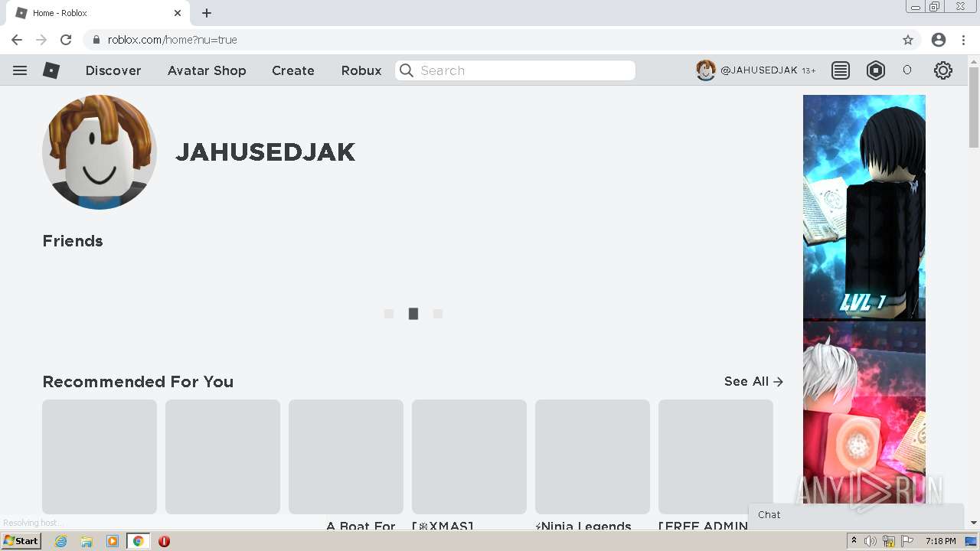Image resolution: width=980 pixels, height=551 pixels.
Task: Open the large profile avatar picture
Action: (x=100, y=152)
